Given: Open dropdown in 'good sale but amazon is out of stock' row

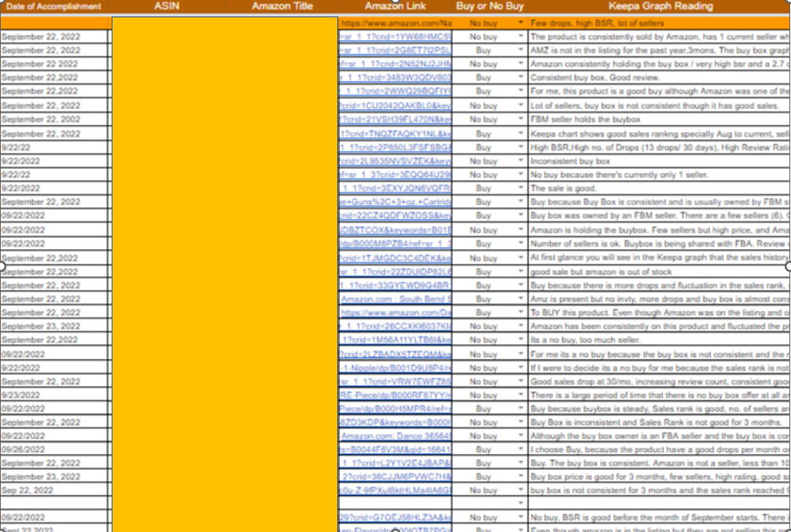Looking at the screenshot, I should [x=521, y=271].
